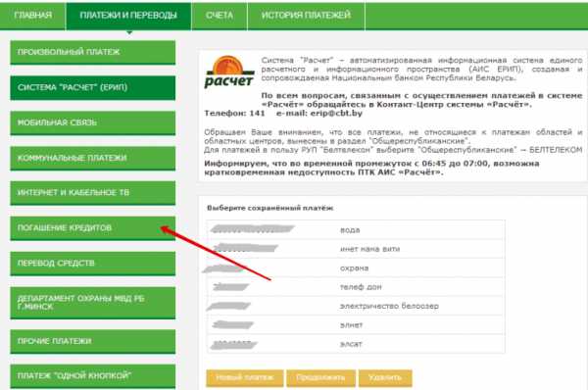
Task: Select saved payment "вода"
Action: click(356, 230)
